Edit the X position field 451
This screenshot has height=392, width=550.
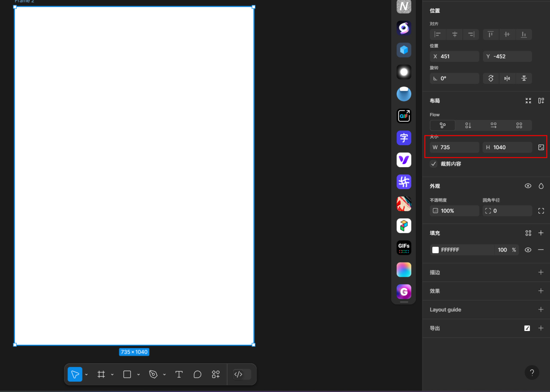click(455, 56)
